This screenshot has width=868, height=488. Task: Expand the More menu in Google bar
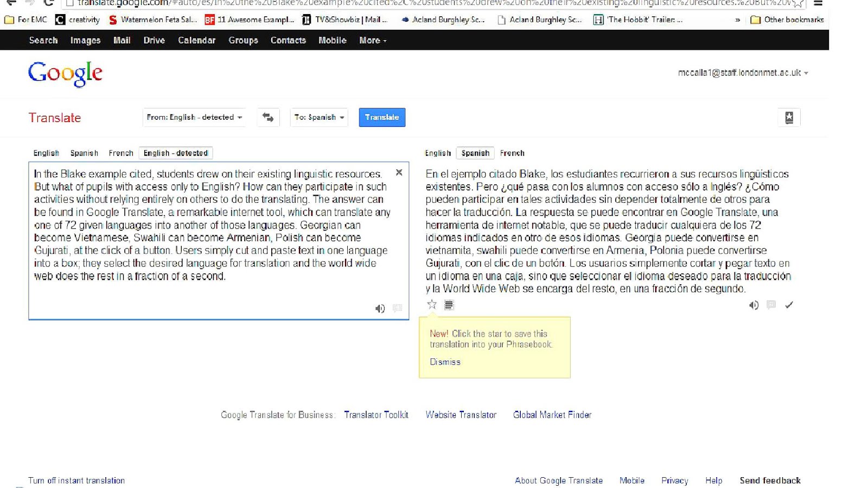[x=373, y=40]
